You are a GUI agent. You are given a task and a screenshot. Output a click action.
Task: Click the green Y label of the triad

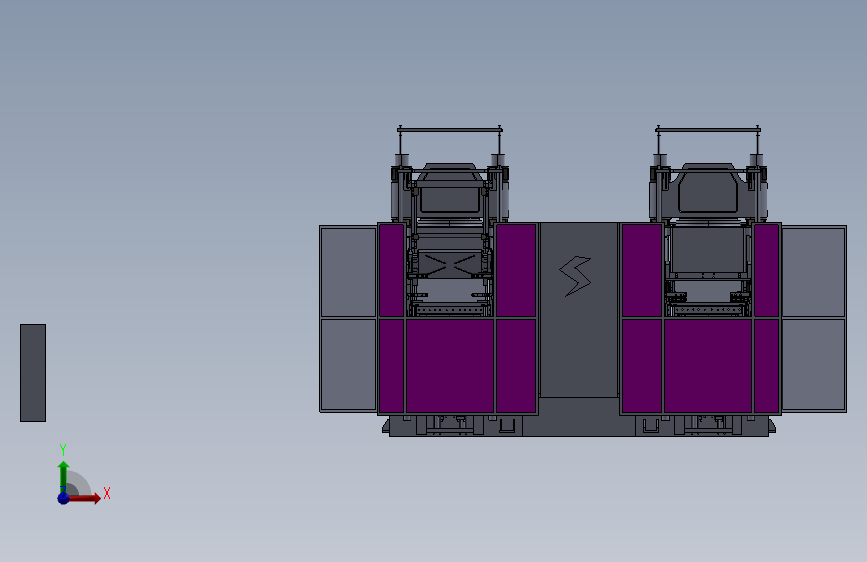63,450
